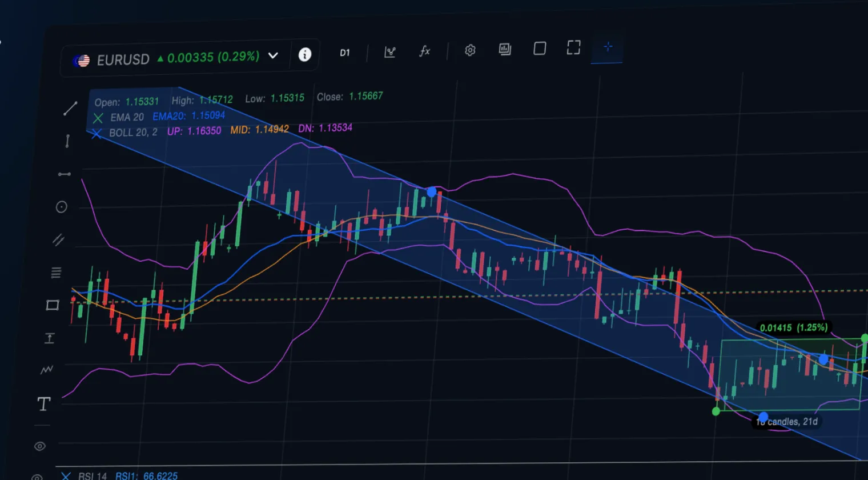This screenshot has width=868, height=480.
Task: Select blue channel anchor on the green box's bottom edge
Action: 763,417
